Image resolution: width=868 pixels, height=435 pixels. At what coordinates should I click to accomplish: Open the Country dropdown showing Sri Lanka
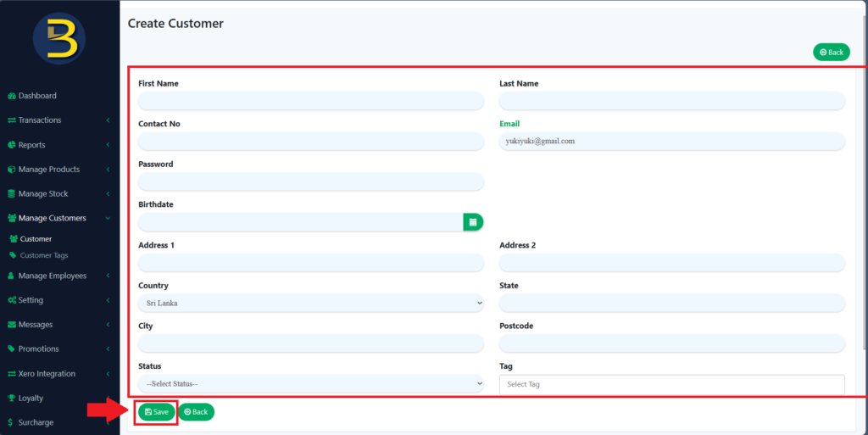point(310,303)
